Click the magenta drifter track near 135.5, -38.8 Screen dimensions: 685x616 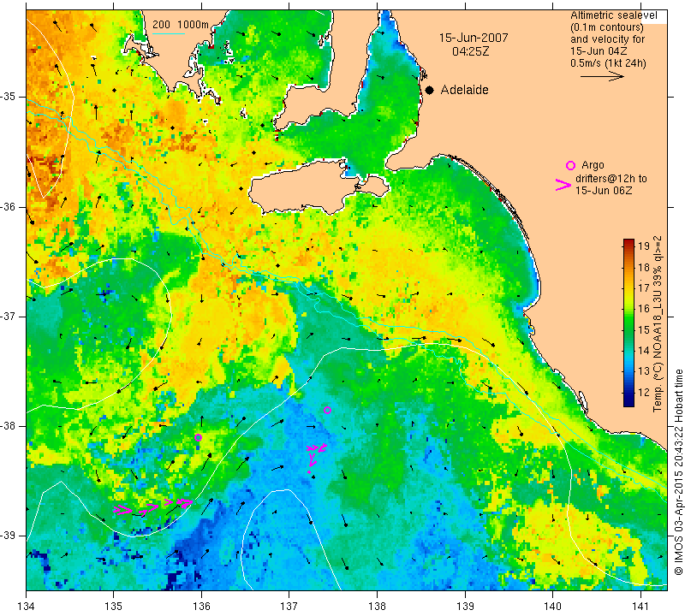153,506
